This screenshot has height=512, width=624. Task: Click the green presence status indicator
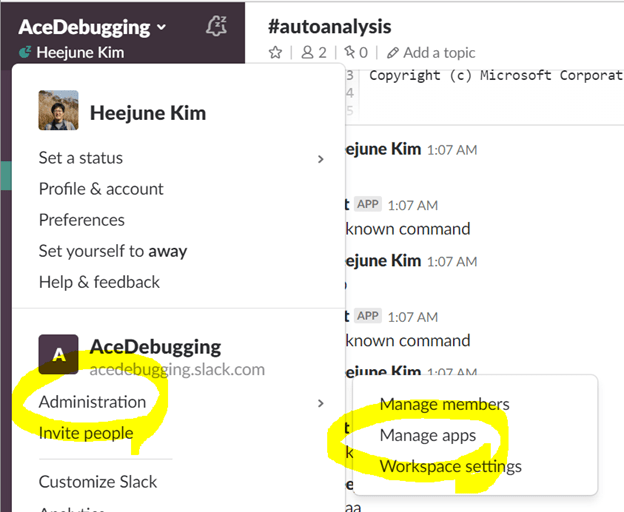point(25,53)
